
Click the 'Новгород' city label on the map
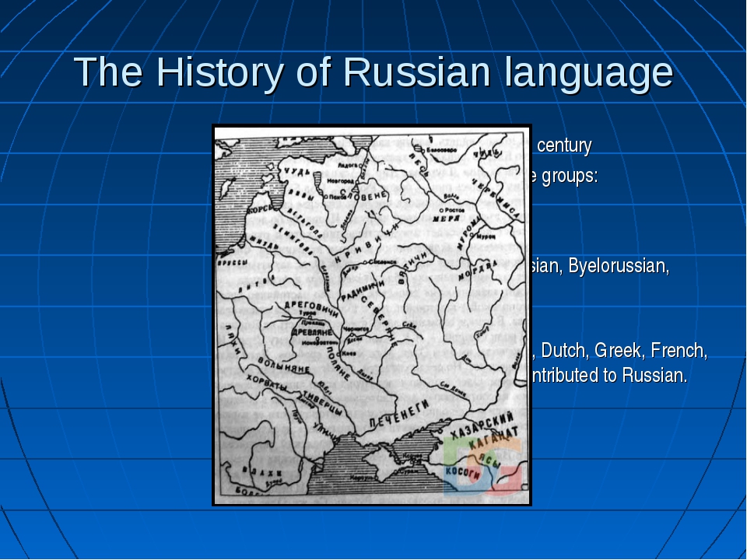click(x=341, y=181)
